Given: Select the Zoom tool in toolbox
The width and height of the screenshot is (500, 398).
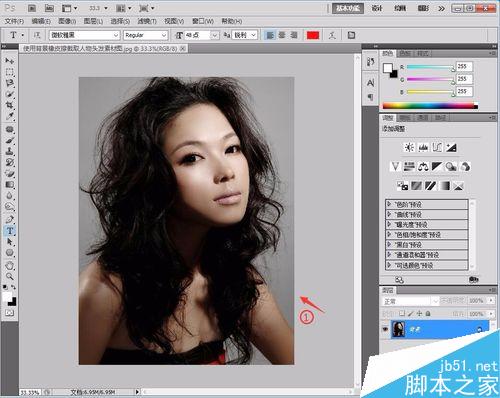Looking at the screenshot, I should 10,276.
